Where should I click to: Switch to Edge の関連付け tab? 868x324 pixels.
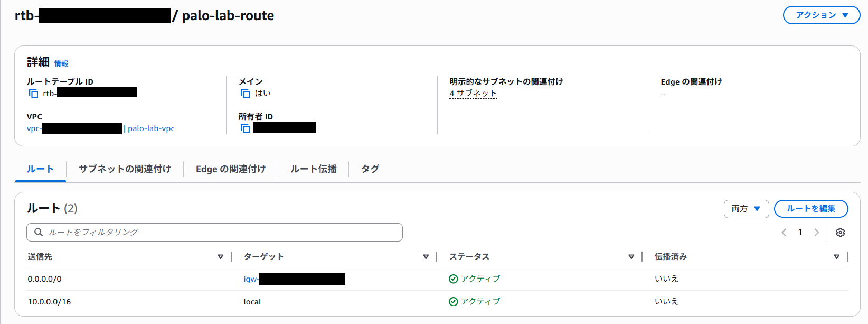click(231, 169)
